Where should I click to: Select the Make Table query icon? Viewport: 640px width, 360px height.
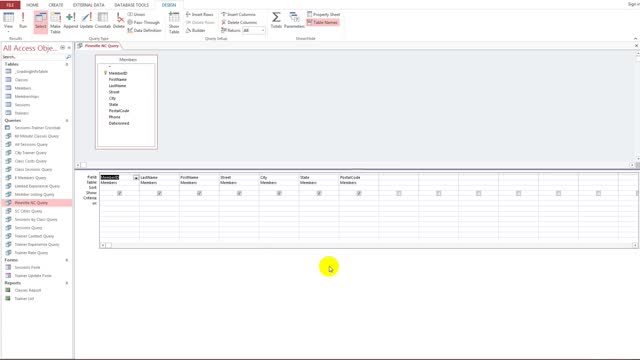click(x=55, y=22)
